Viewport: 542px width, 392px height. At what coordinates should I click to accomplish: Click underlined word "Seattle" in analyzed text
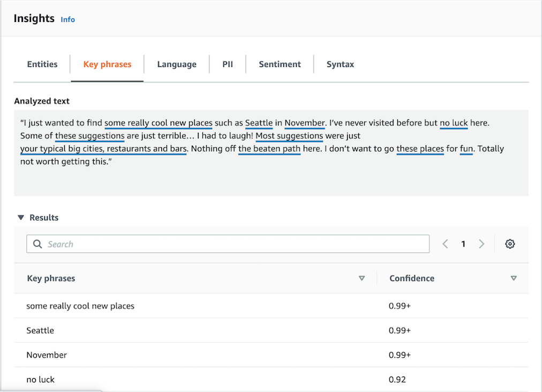click(x=259, y=123)
